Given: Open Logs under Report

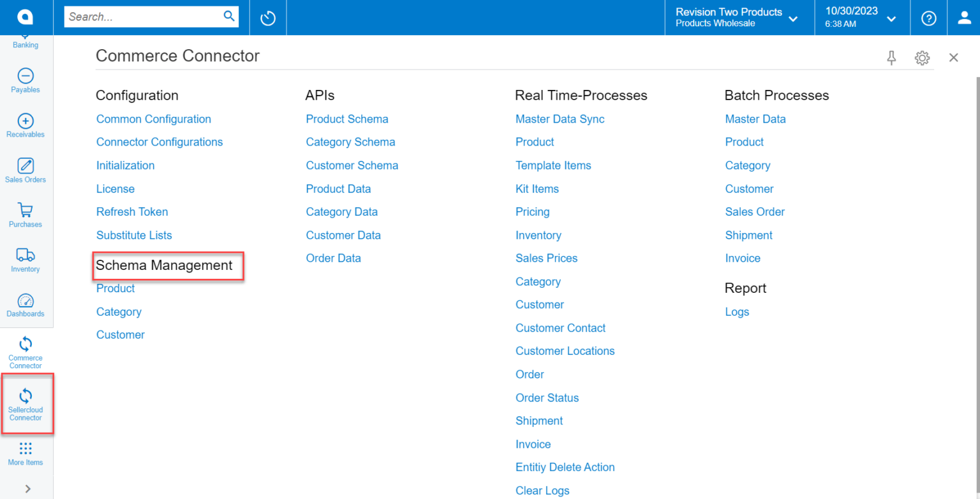Looking at the screenshot, I should (x=737, y=312).
